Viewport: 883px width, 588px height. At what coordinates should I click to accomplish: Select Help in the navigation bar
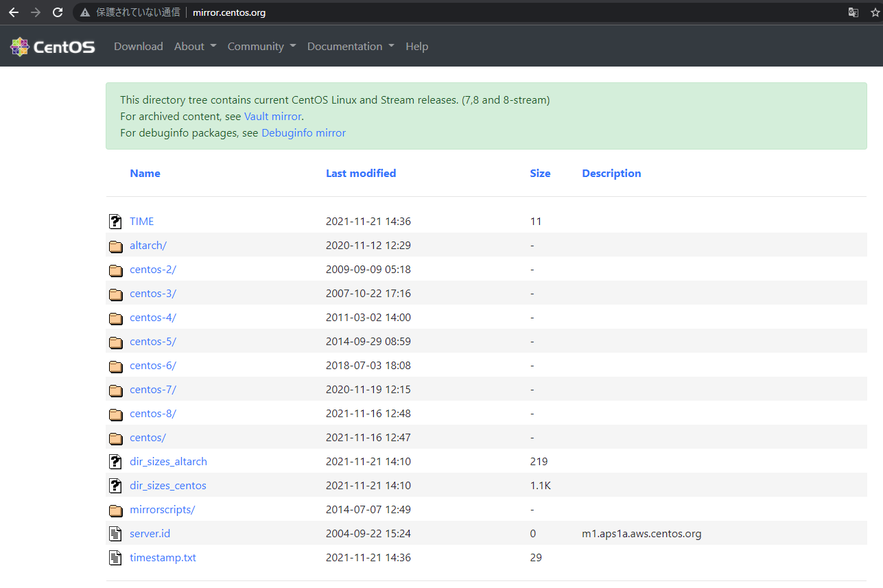(416, 47)
